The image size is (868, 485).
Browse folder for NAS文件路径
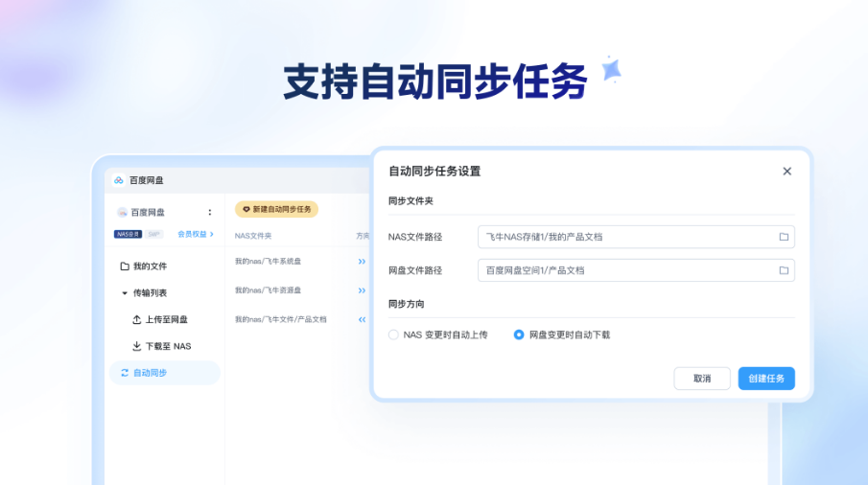pos(784,238)
